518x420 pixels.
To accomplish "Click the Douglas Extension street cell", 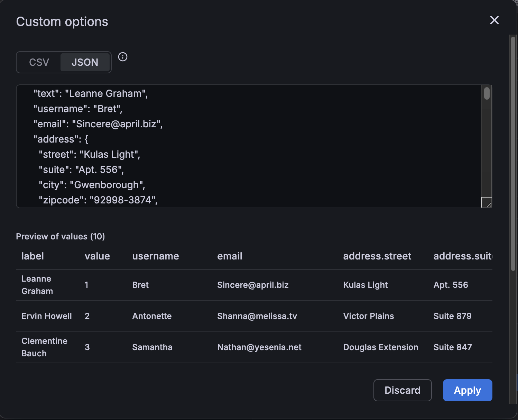I will (x=380, y=347).
